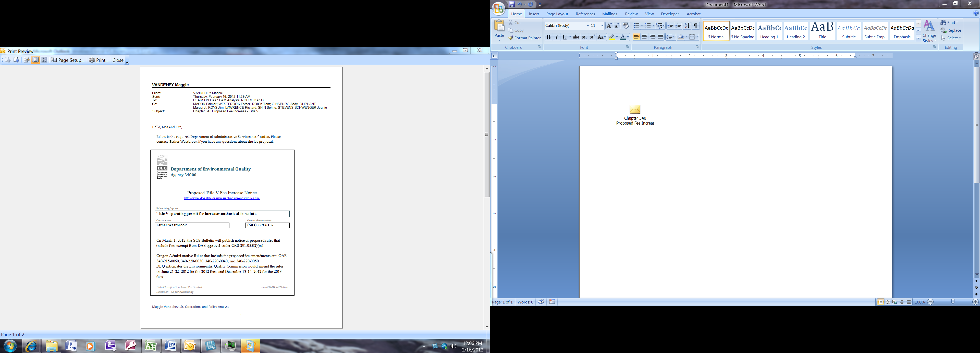Toggle Bold formatting in Word
This screenshot has width=980, height=353.
point(548,37)
